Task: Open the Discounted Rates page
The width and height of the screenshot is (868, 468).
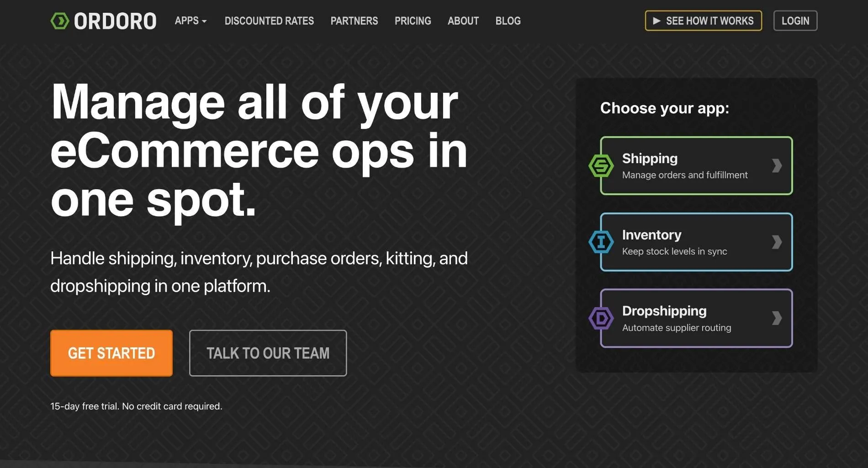Action: click(269, 21)
